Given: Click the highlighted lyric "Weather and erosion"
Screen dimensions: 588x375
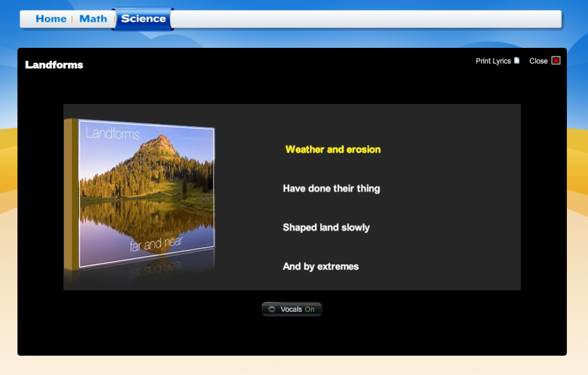Looking at the screenshot, I should pos(333,150).
